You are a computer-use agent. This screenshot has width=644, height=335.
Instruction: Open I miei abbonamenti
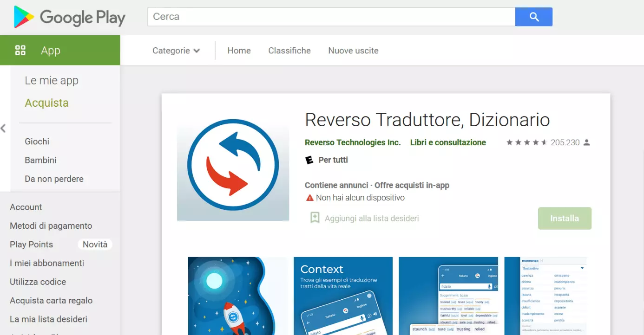point(47,263)
